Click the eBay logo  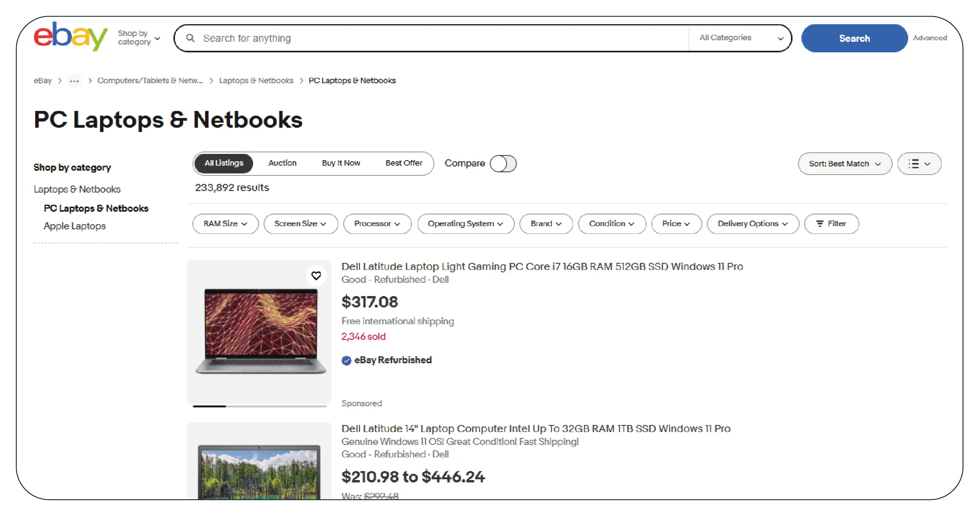click(x=70, y=36)
